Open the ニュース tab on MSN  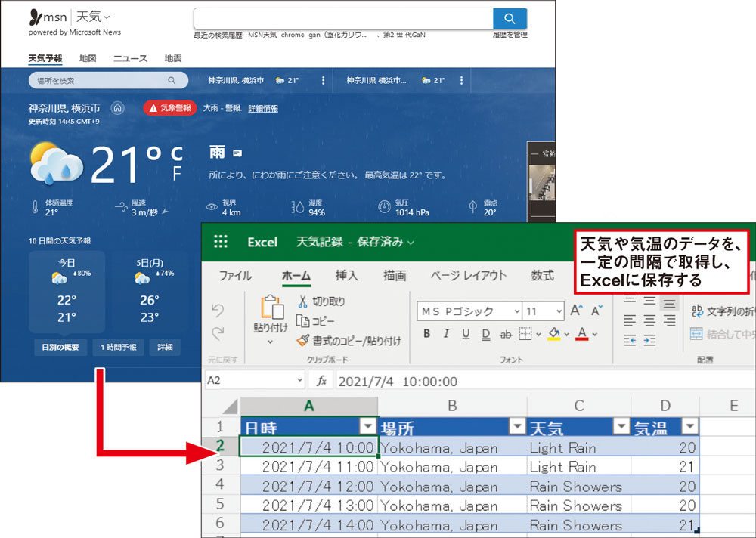coord(130,58)
